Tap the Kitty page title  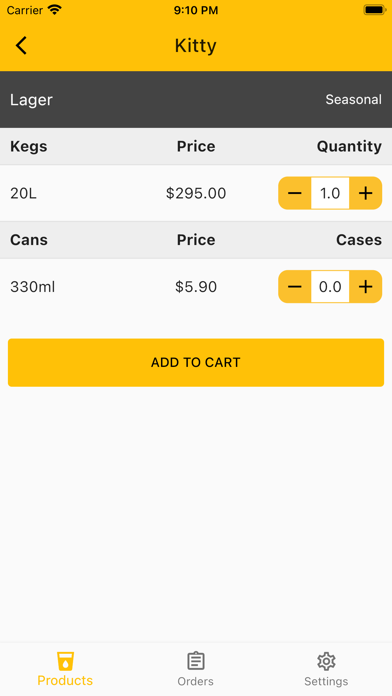(196, 46)
